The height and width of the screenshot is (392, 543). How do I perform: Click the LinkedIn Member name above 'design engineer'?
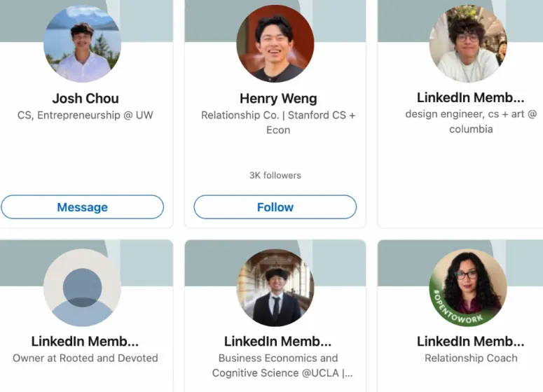pyautogui.click(x=470, y=98)
